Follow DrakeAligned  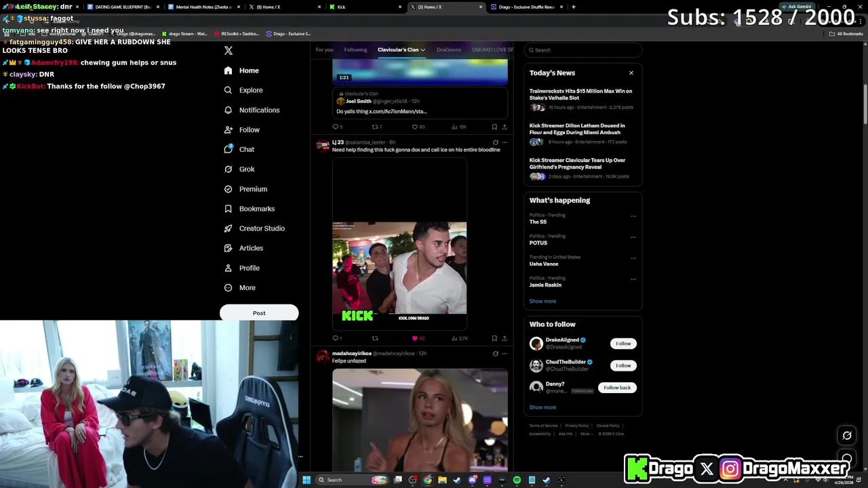(x=623, y=344)
